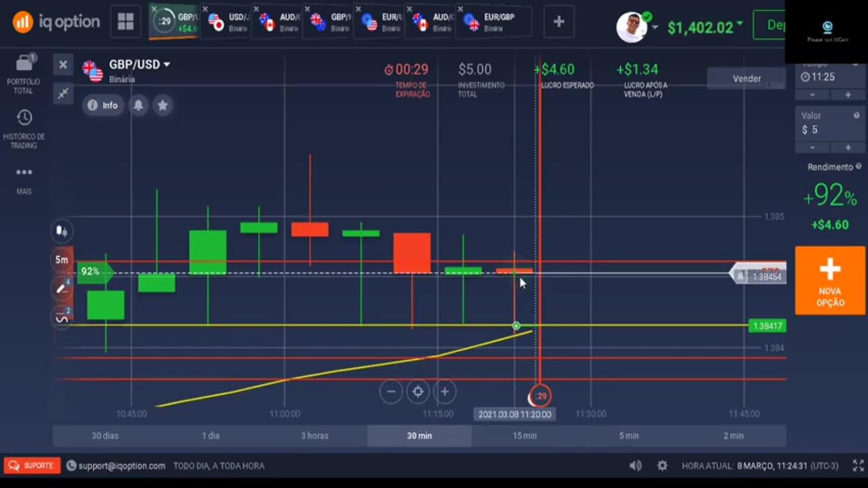Select the 15 min chart range tab
868x488 pixels.
[524, 436]
